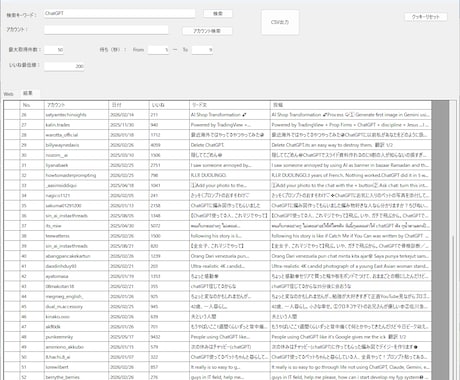Viewport: 460px width, 380px height.
Task: Select account cell billywaynedavis
Action: 76,145
